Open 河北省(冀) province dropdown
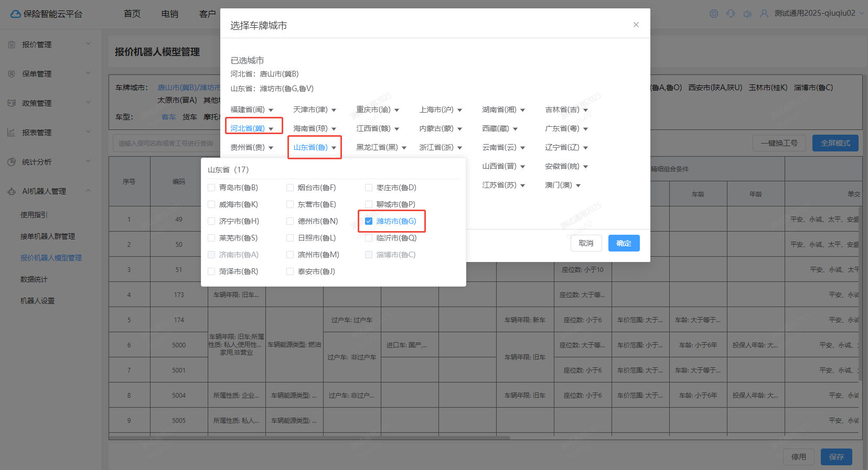 point(252,128)
